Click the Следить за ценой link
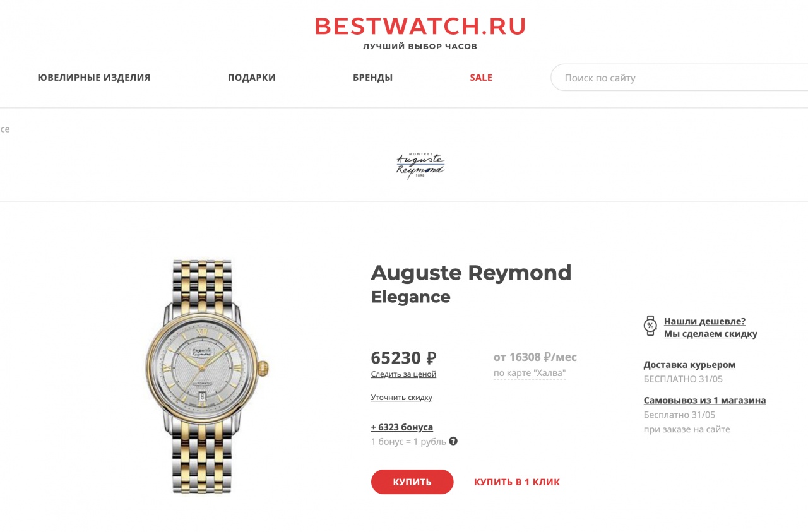 pyautogui.click(x=403, y=374)
